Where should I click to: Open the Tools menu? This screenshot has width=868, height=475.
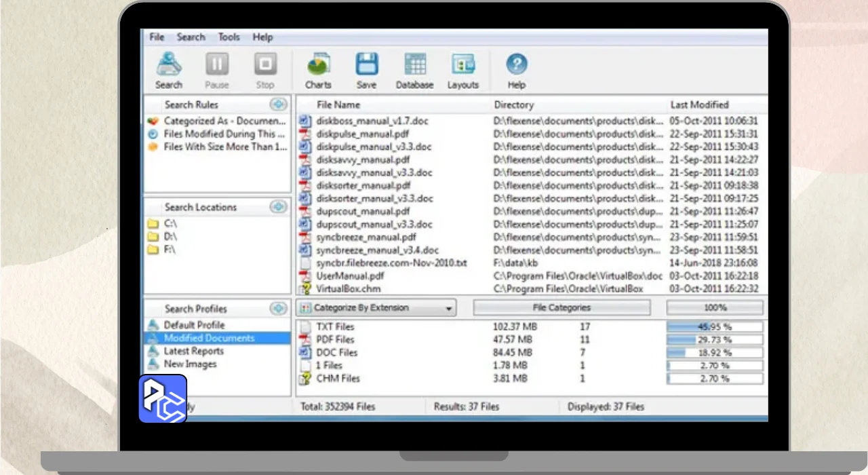click(x=229, y=37)
